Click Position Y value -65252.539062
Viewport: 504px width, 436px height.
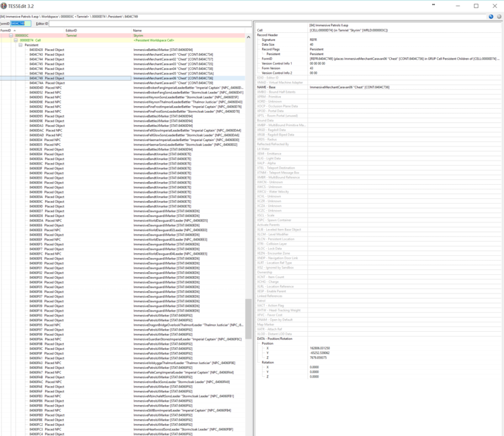point(319,353)
